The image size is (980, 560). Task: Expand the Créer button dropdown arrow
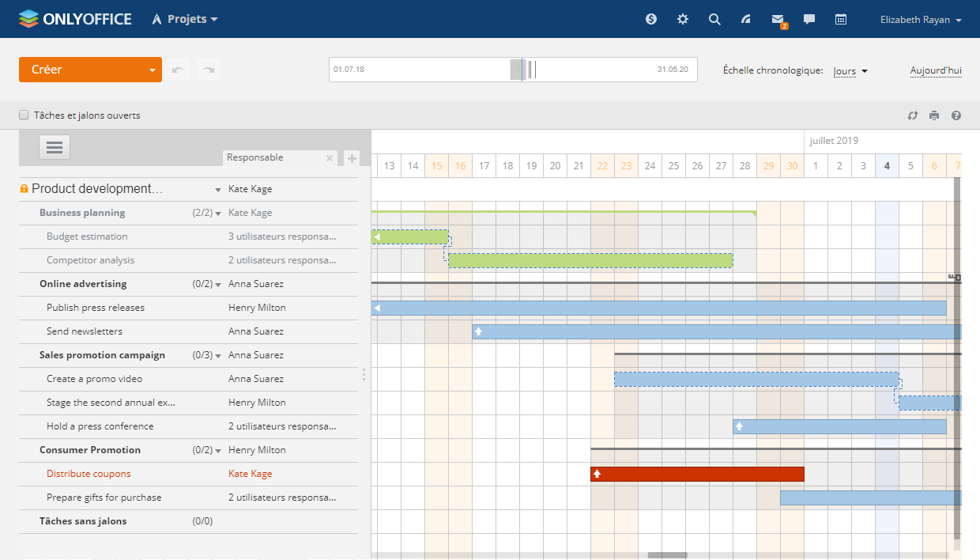click(153, 70)
